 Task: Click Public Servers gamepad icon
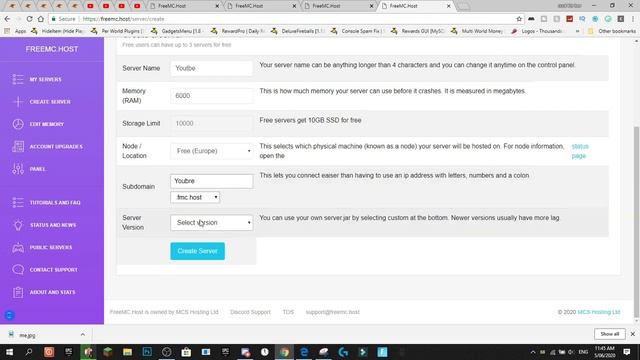(18, 247)
